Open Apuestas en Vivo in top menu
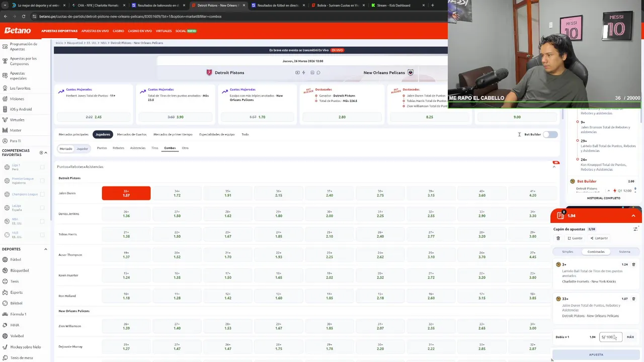Image resolution: width=644 pixels, height=362 pixels. (95, 31)
